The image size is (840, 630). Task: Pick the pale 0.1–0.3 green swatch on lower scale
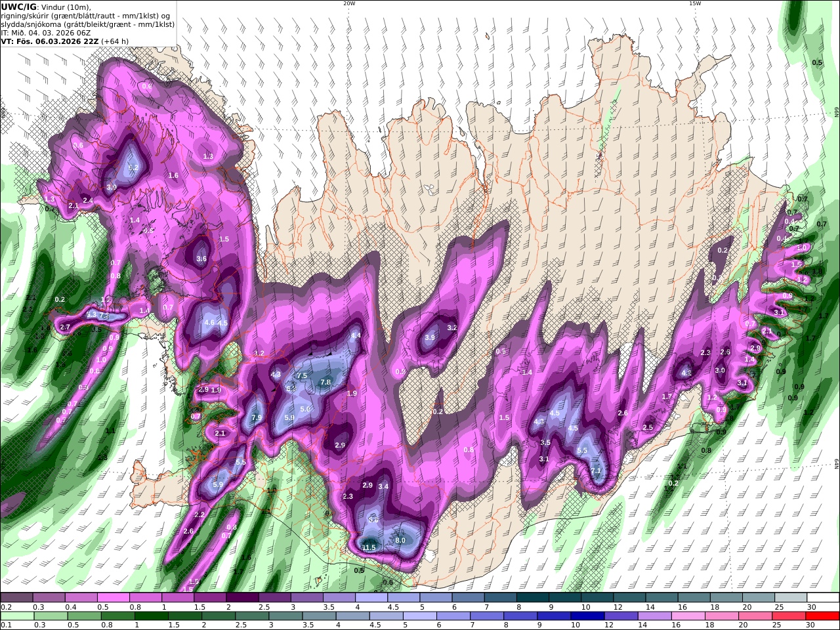[16, 616]
